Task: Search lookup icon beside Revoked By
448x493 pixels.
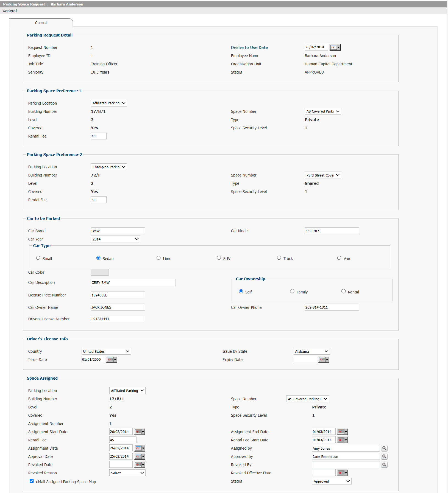Action: pos(384,465)
